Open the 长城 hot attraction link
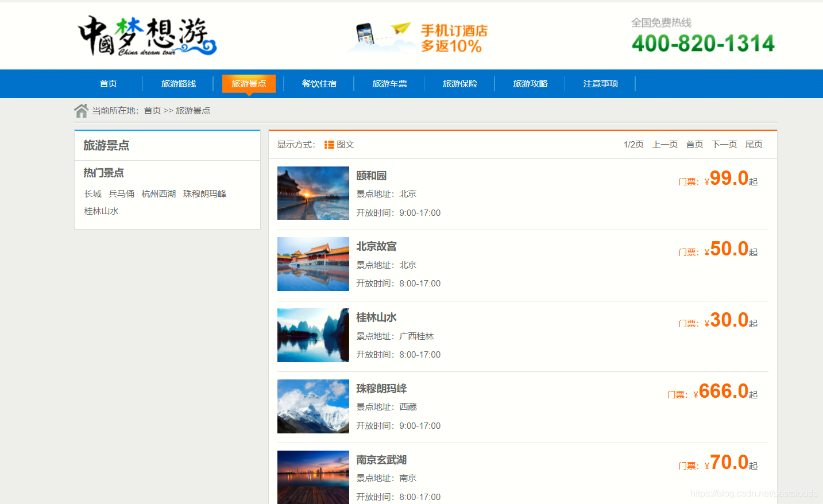823x504 pixels. [92, 193]
